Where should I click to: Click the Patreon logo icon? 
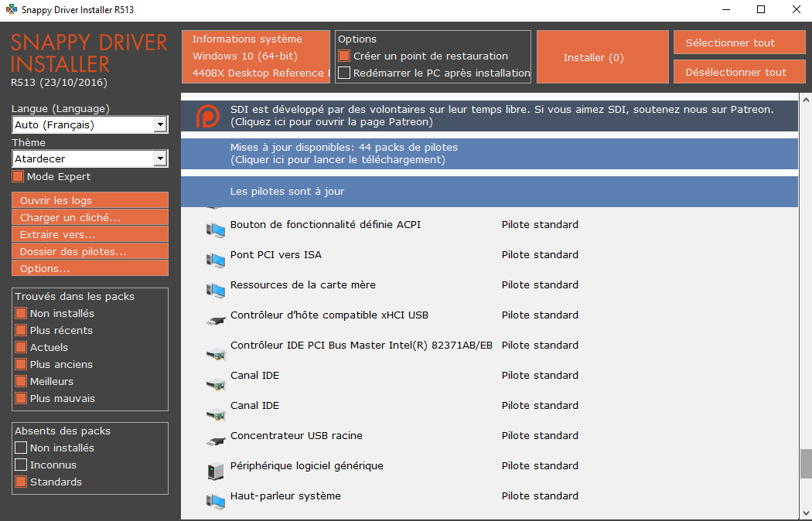(208, 116)
